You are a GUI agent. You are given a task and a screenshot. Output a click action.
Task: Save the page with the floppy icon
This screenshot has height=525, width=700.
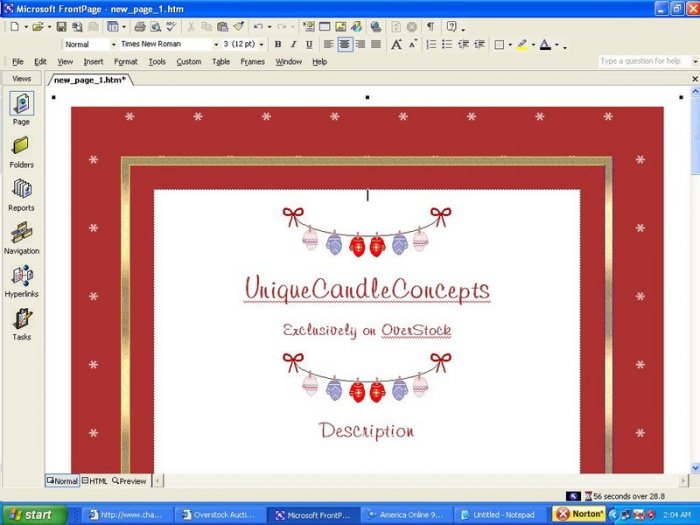point(62,27)
